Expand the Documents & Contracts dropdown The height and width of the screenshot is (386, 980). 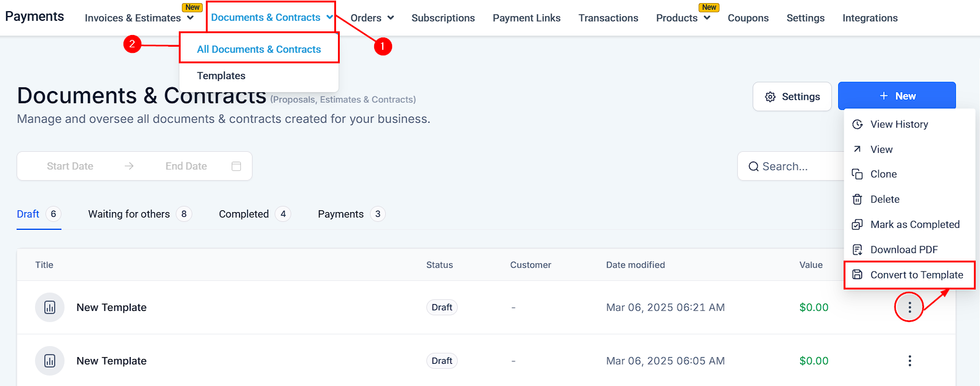point(330,18)
